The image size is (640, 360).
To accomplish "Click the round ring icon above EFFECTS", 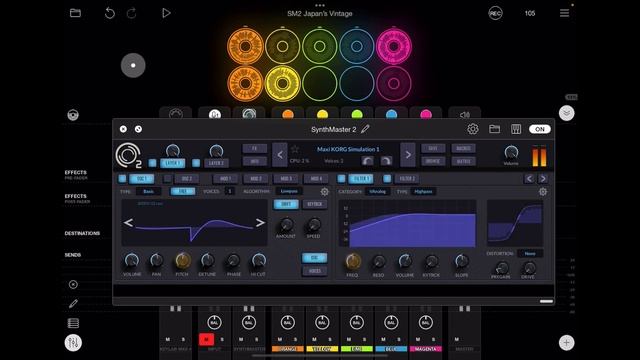I will point(73,115).
